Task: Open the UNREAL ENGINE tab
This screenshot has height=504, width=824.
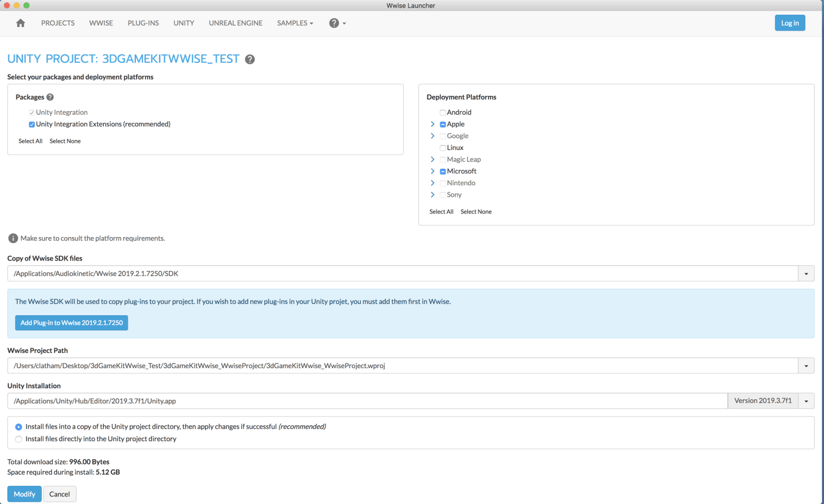Action: 235,23
